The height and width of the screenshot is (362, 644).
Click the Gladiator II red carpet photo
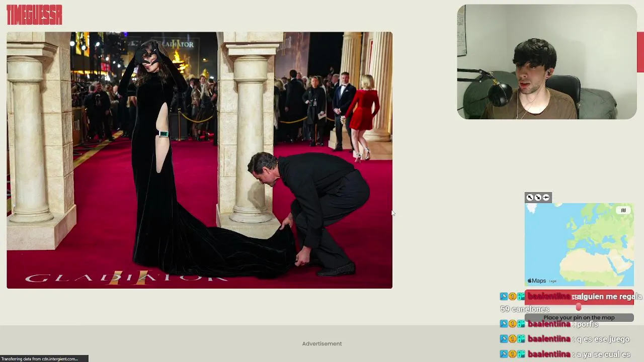click(199, 160)
